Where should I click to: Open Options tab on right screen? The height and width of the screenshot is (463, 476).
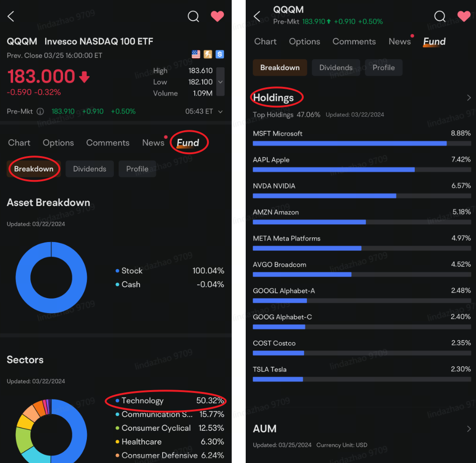tap(305, 42)
